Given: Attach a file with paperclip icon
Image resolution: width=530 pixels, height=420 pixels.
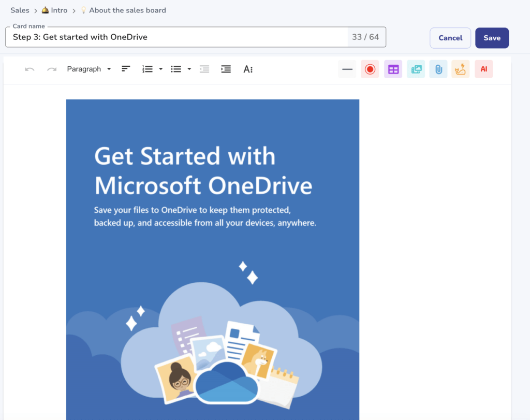Looking at the screenshot, I should [x=438, y=69].
